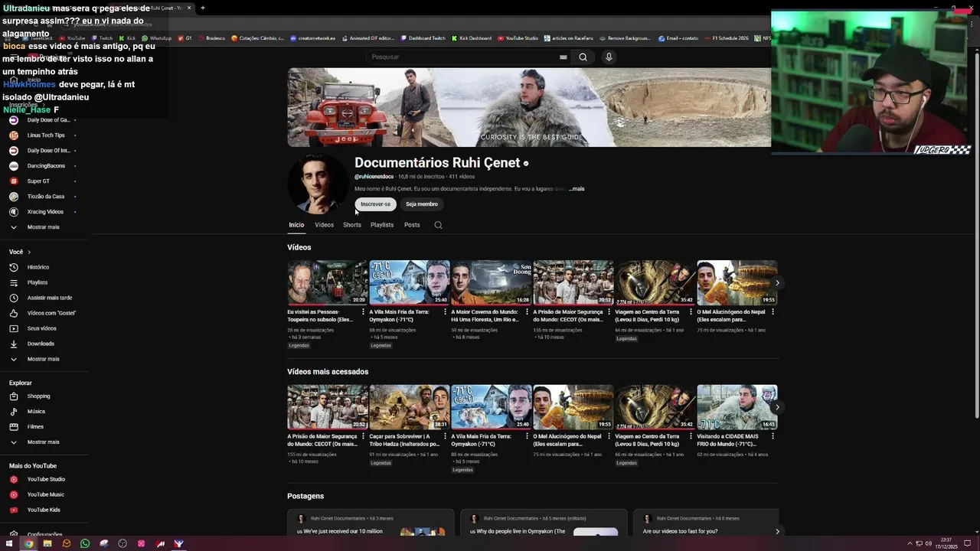
Task: Search within channel using the tab-row magnifier
Action: tap(438, 225)
